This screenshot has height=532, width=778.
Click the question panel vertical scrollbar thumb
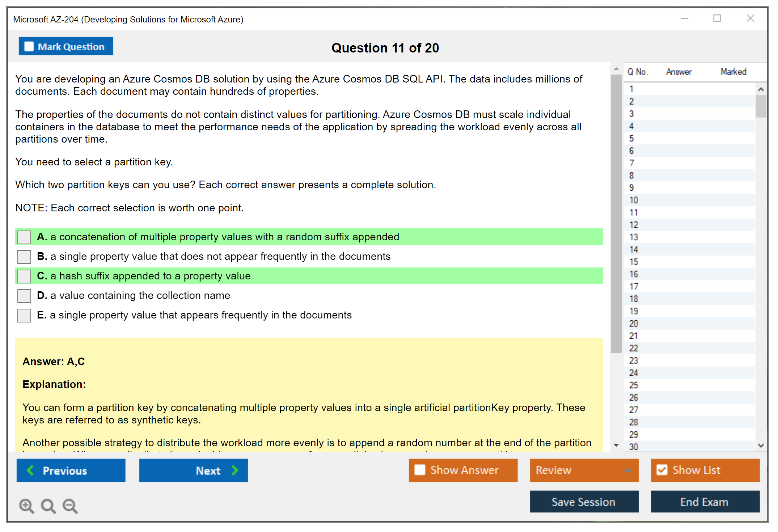(x=616, y=214)
